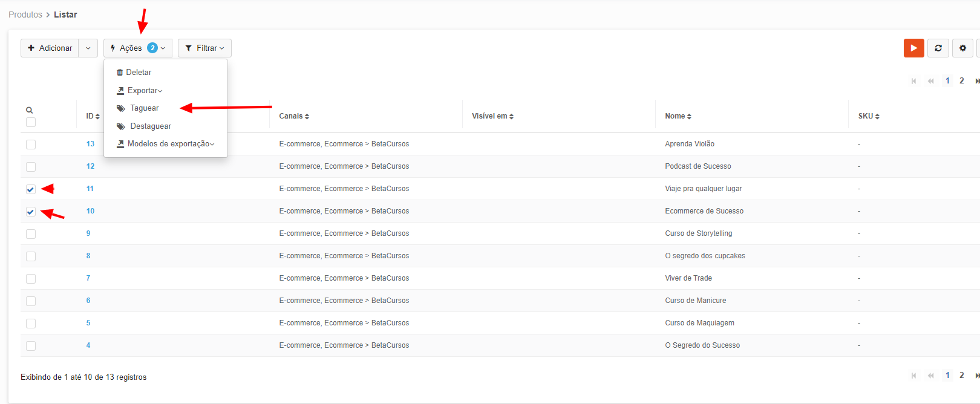Open product ID 9 link
980x404 pixels.
click(88, 233)
